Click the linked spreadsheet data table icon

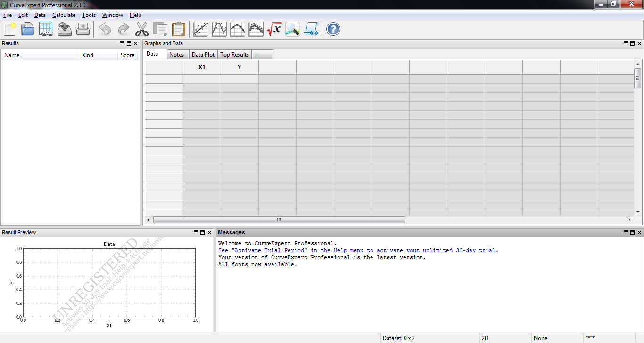pyautogui.click(x=46, y=29)
